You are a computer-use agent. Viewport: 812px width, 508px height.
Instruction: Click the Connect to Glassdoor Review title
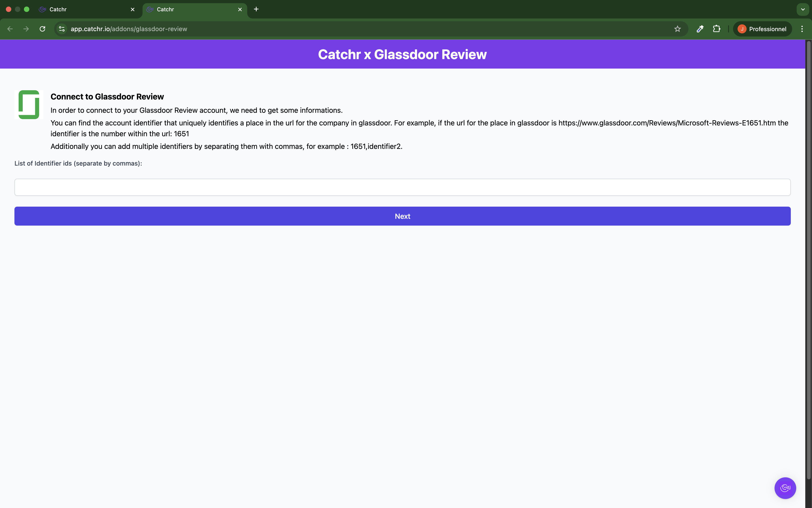(x=107, y=97)
